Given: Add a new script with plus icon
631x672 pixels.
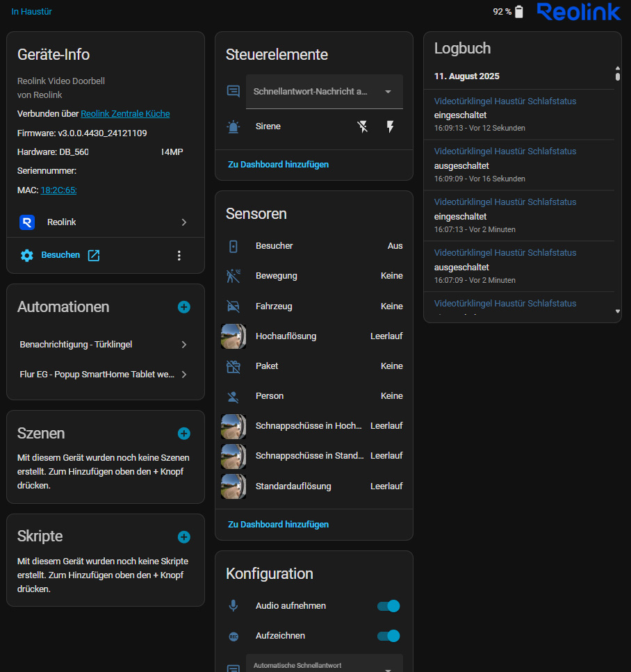Looking at the screenshot, I should 184,537.
